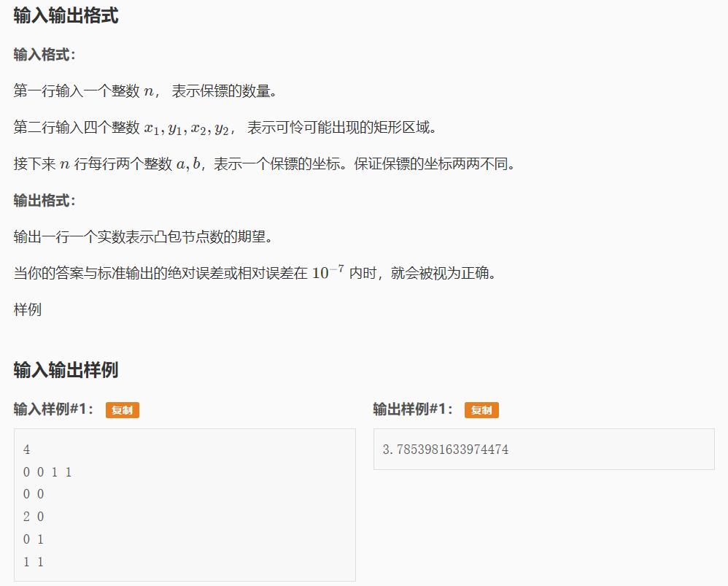Click the 复制 button beside 输入样例#1

122,410
